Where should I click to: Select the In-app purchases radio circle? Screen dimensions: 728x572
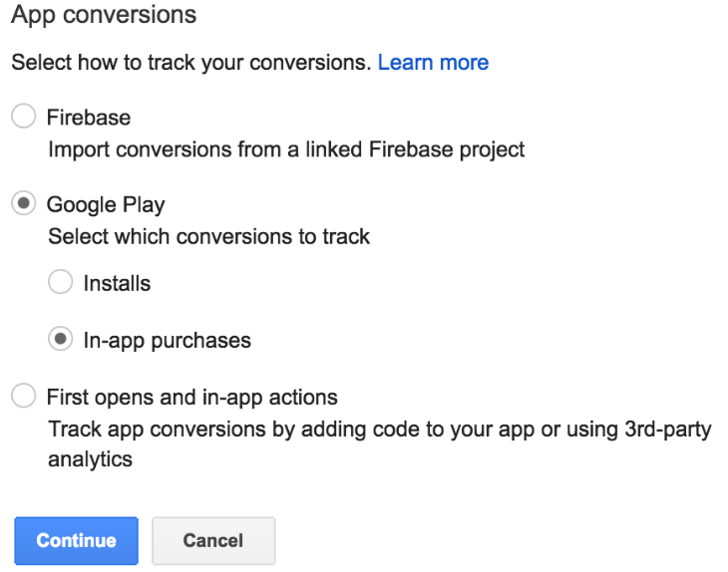click(61, 340)
